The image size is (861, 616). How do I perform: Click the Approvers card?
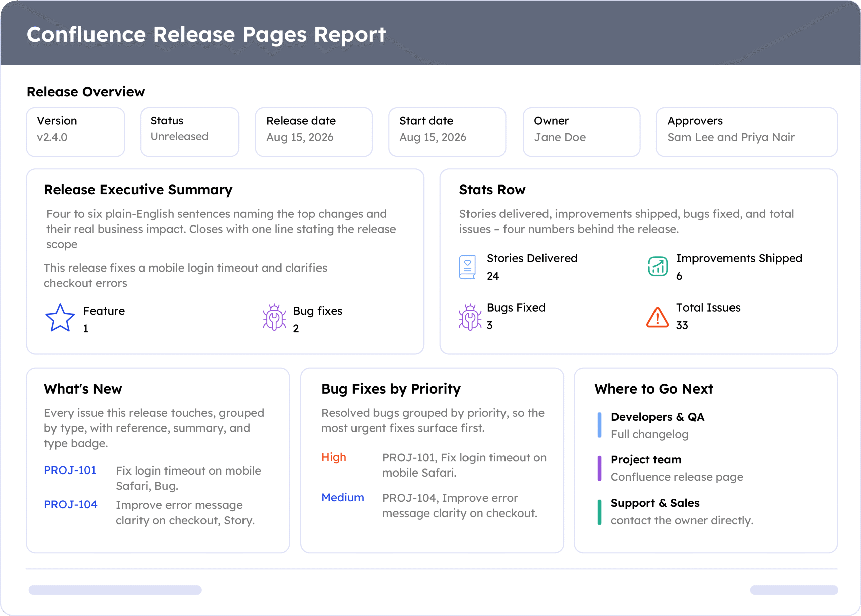(x=747, y=132)
